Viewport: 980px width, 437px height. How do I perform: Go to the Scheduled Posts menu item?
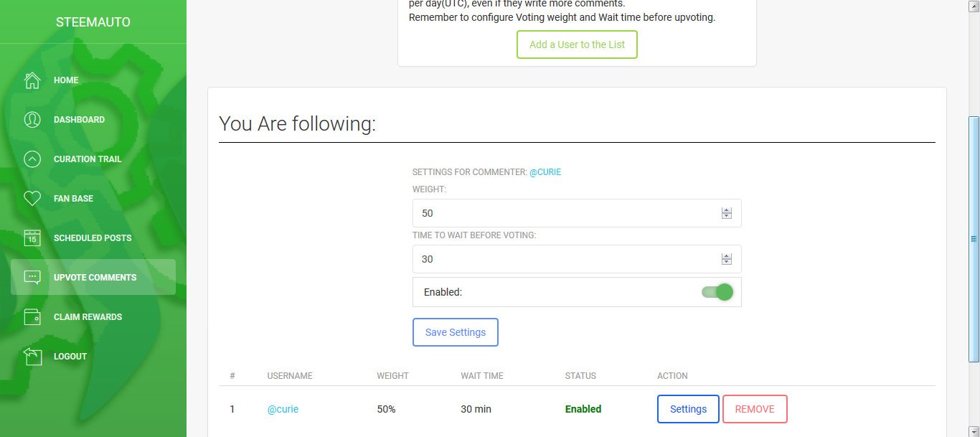coord(93,238)
